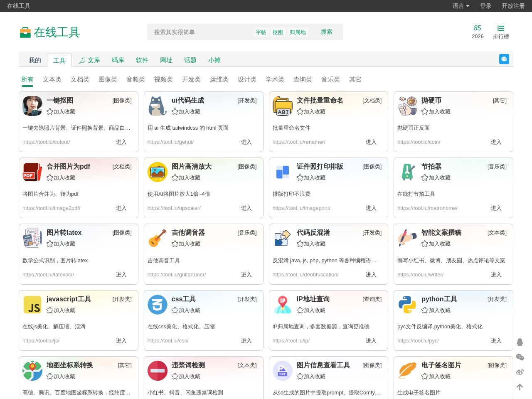Click the javascript工具 JS icon
This screenshot has height=399, width=532.
32,305
